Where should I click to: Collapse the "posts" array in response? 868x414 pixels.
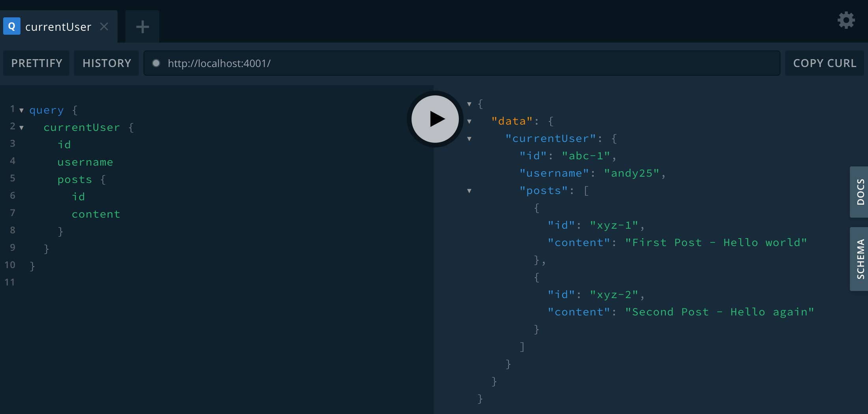coord(469,191)
